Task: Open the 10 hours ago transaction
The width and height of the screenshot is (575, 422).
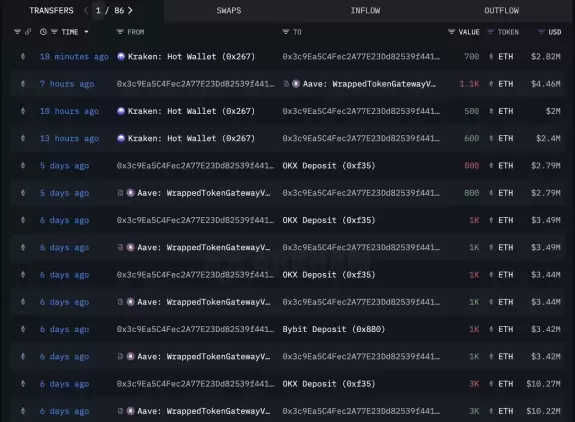Action: tap(69, 111)
